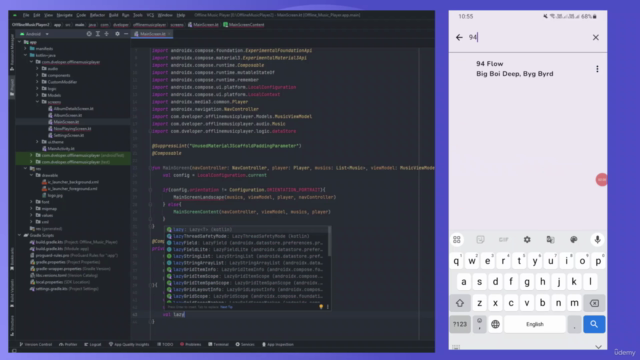This screenshot has width=640, height=360.
Task: Tap the keyboard sticker icon
Action: point(480,240)
